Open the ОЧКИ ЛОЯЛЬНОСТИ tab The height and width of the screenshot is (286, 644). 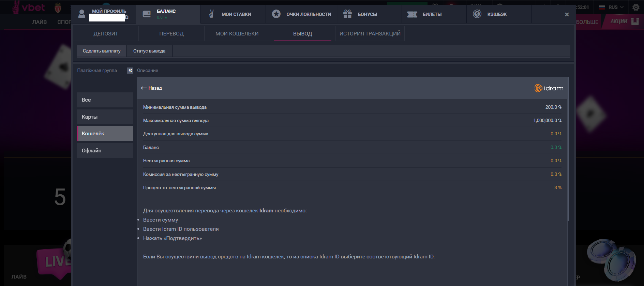click(301, 14)
